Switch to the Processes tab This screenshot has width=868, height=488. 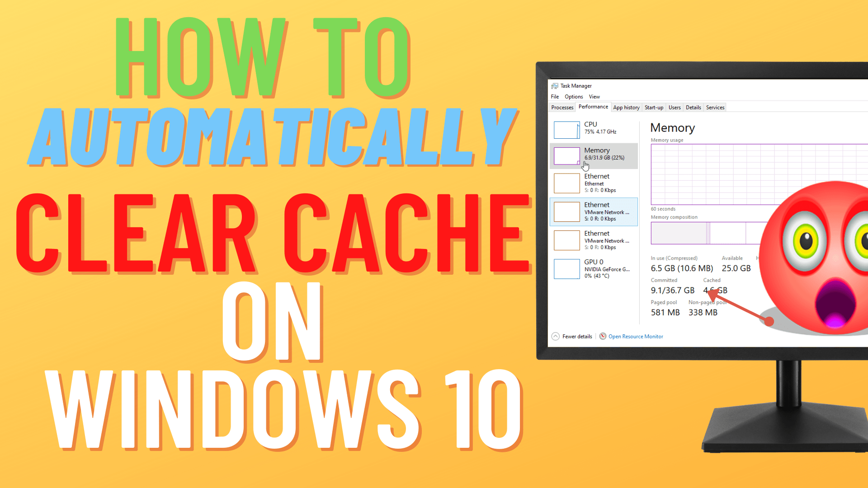pyautogui.click(x=562, y=108)
